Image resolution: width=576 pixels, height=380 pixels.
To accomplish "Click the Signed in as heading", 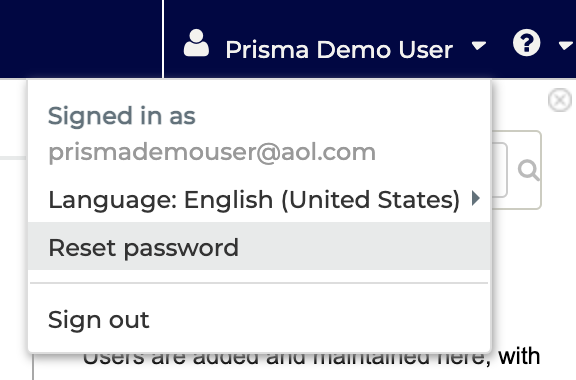I will click(122, 116).
